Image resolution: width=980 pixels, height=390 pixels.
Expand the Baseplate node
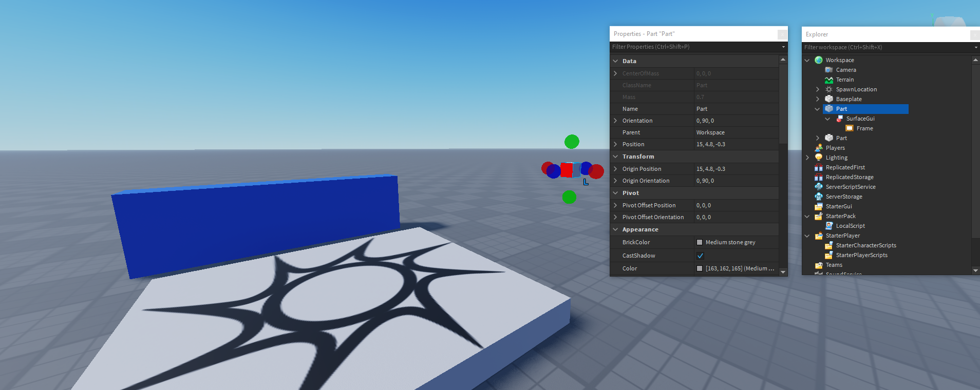tap(818, 99)
